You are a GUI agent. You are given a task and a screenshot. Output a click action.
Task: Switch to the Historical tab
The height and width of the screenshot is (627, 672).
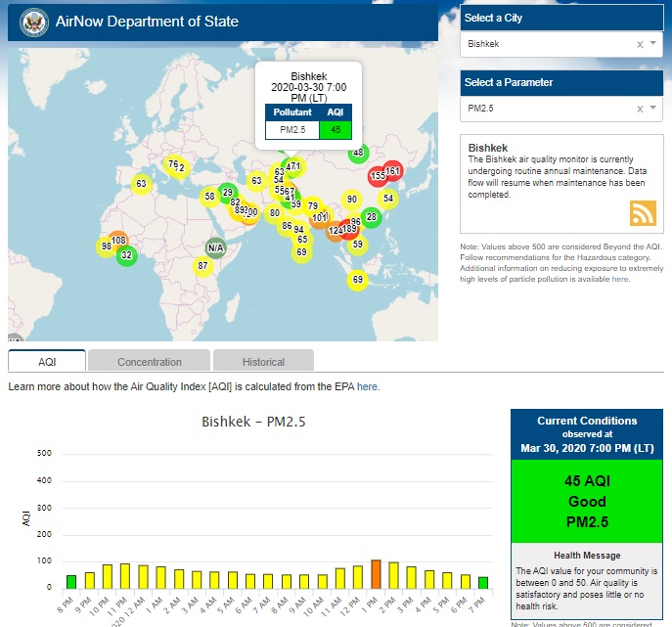point(263,362)
